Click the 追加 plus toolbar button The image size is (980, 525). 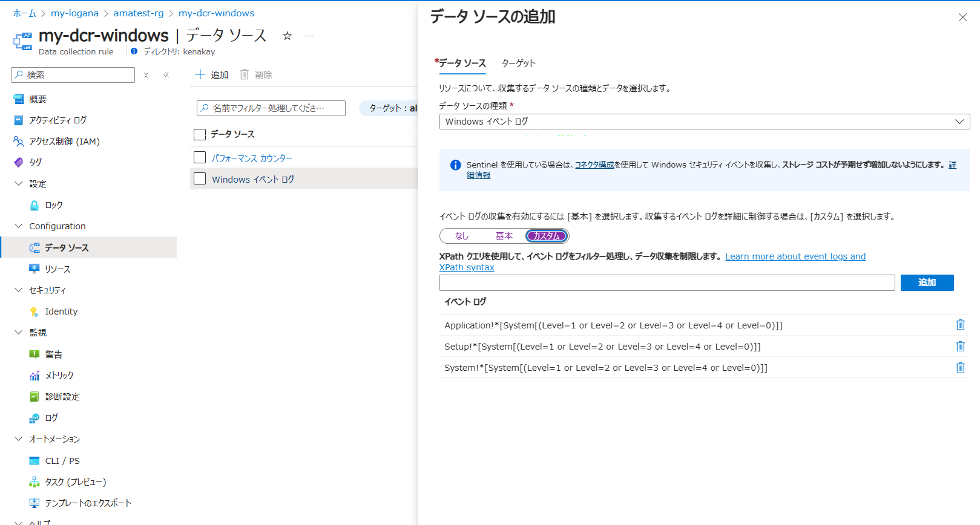212,74
